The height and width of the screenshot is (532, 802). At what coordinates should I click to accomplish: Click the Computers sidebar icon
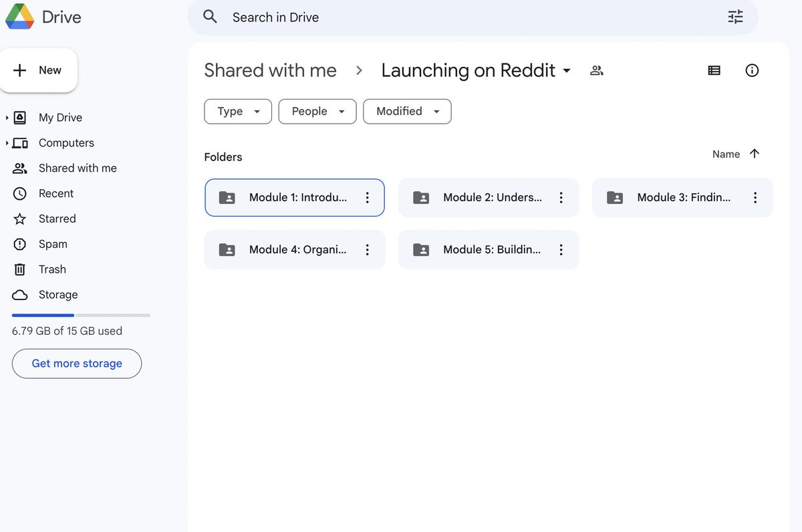tap(20, 143)
